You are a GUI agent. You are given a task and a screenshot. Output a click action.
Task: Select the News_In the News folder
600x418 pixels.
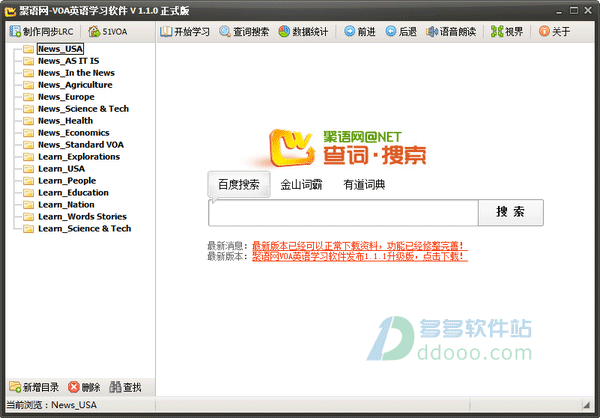(x=76, y=73)
